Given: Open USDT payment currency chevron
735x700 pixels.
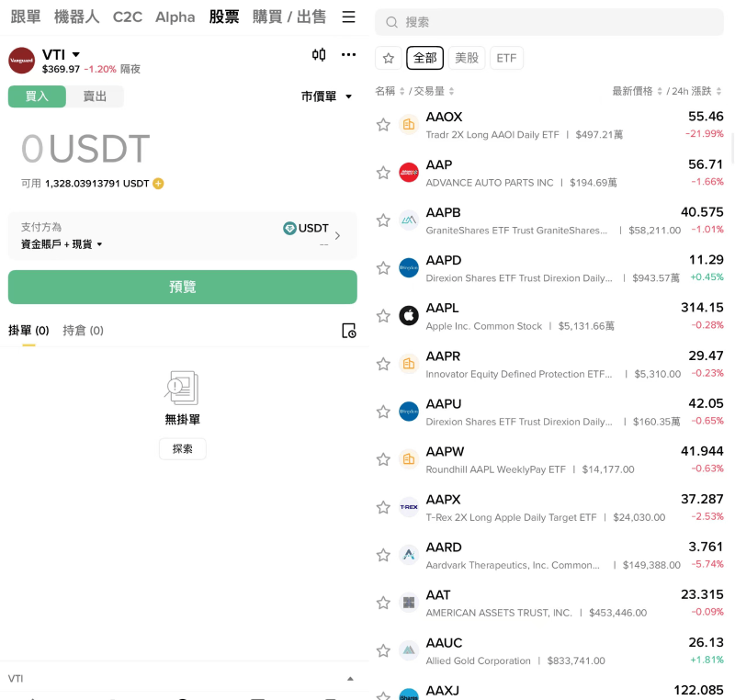Looking at the screenshot, I should [337, 236].
